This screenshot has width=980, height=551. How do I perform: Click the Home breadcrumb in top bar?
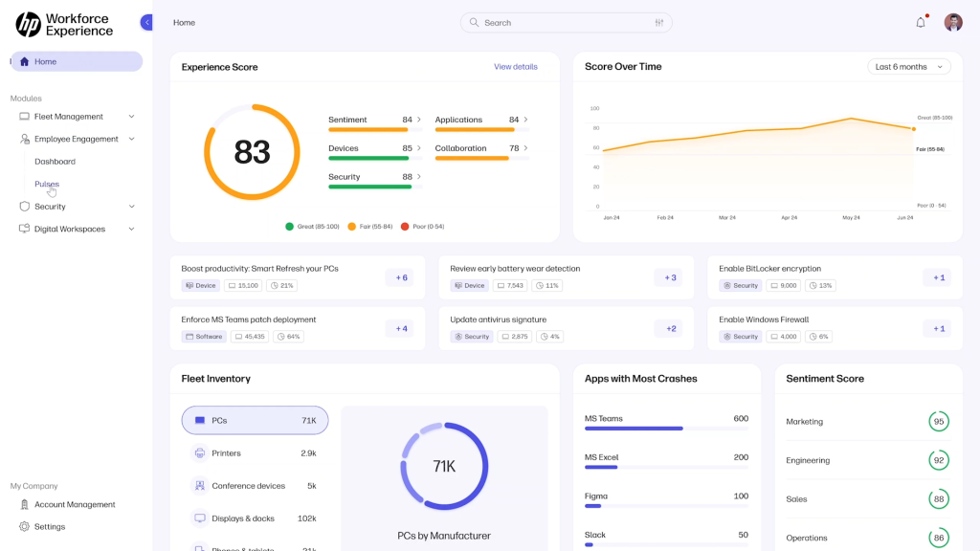pos(185,23)
